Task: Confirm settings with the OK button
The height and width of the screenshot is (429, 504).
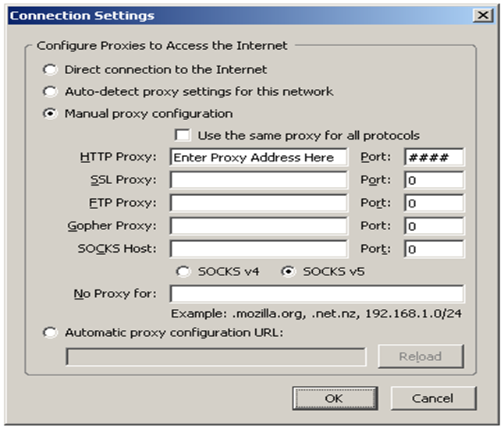Action: coord(335,399)
